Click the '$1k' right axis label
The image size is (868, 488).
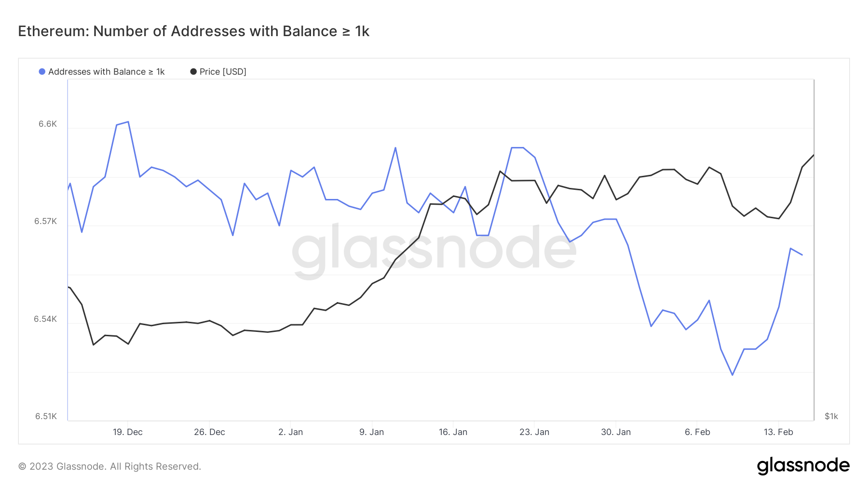click(831, 416)
